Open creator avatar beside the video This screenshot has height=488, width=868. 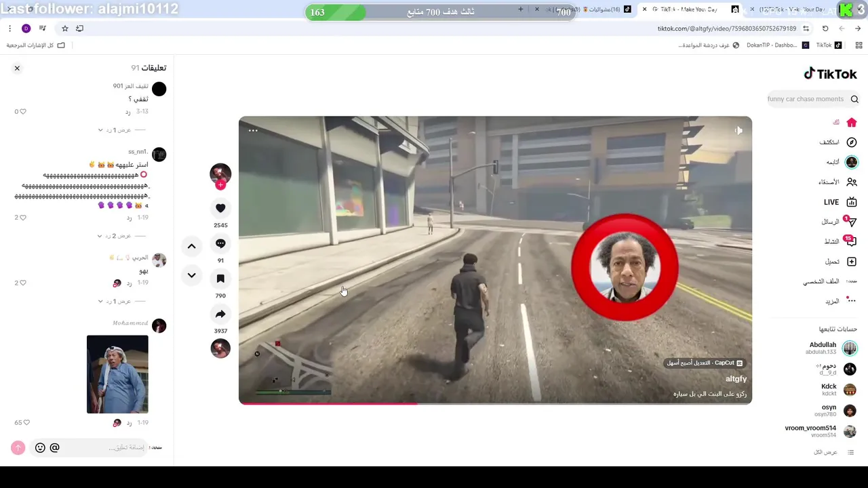point(220,173)
